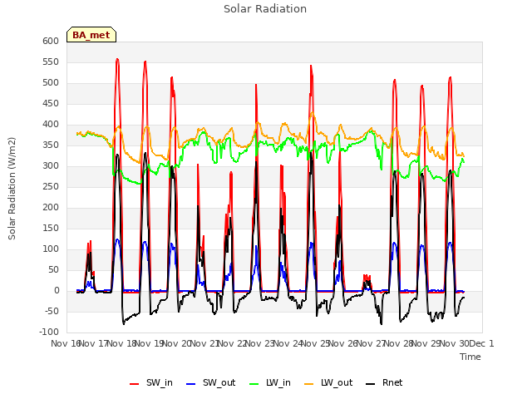532x399 pixels.
Task: Click the red SW_in legend swatch
Action: (135, 384)
